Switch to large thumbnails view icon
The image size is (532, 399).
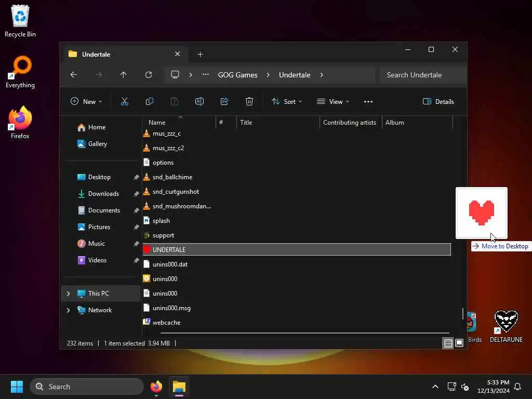point(459,343)
